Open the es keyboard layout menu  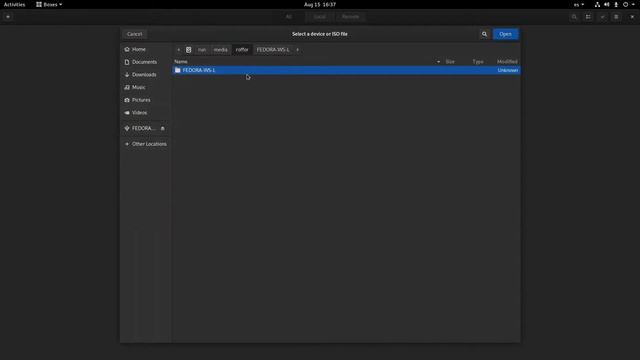pos(579,4)
